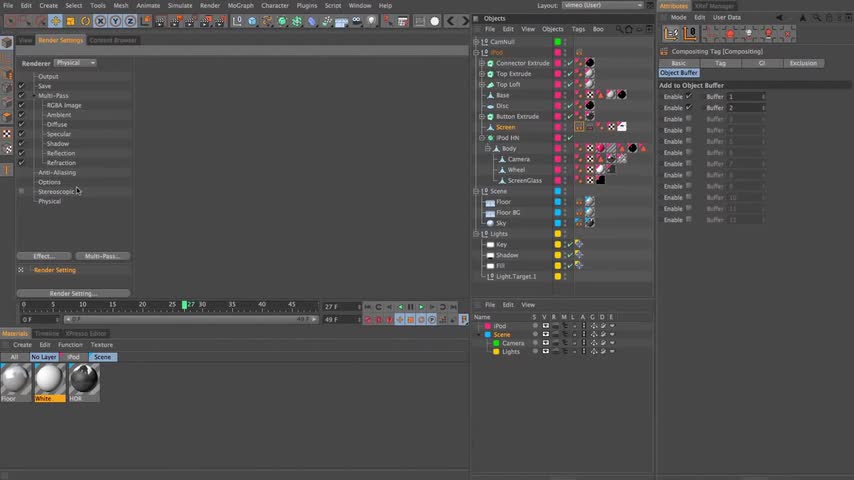This screenshot has width=854, height=480.
Task: Collapse the Scene null group
Action: click(x=477, y=191)
